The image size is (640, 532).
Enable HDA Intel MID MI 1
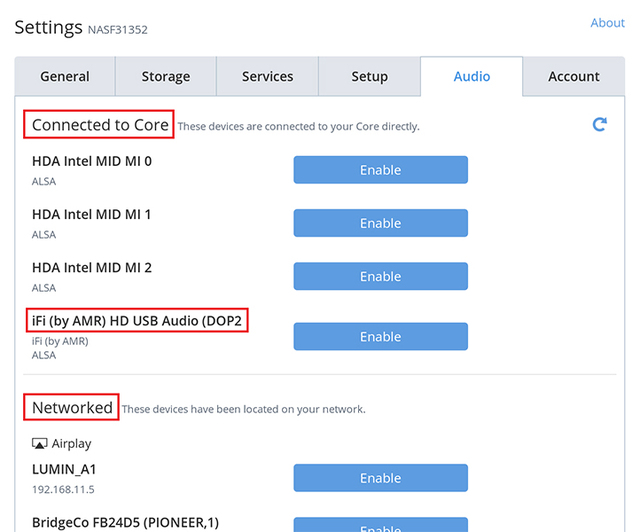(380, 223)
